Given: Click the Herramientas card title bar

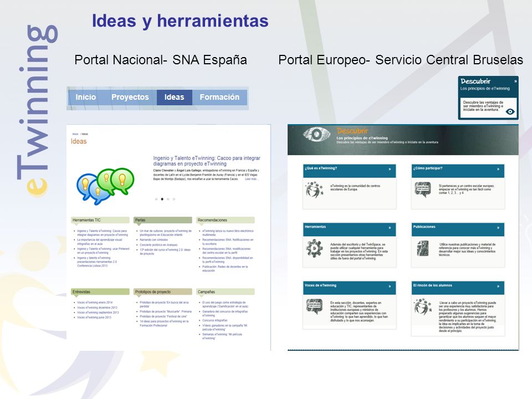Looking at the screenshot, I should (x=350, y=229).
